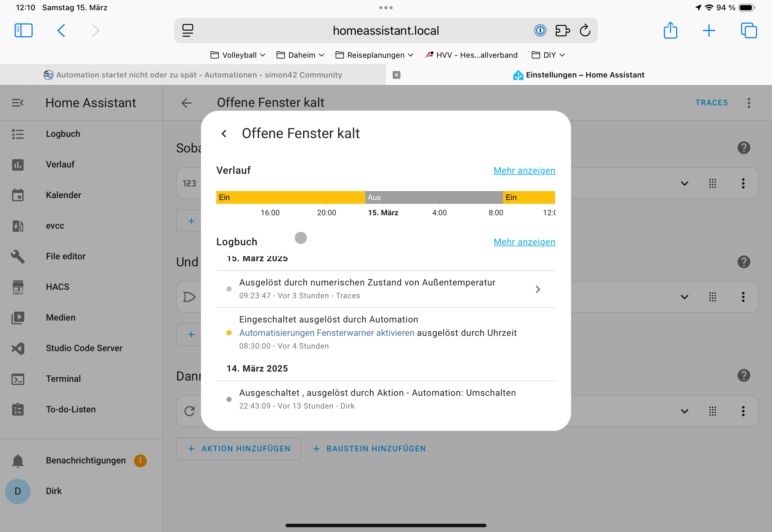Open the HACS store icon
This screenshot has width=772, height=532.
18,287
